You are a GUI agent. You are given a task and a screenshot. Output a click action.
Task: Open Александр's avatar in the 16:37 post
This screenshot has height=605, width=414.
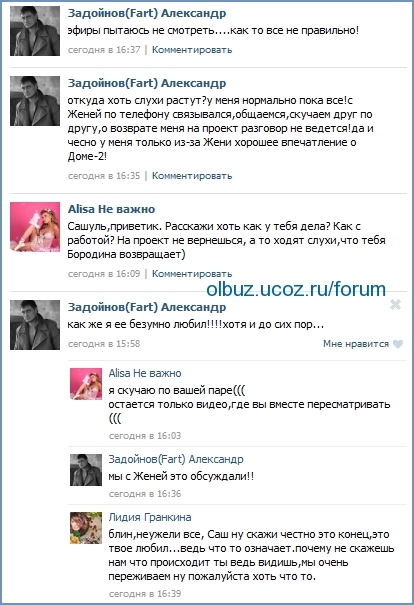coord(35,31)
